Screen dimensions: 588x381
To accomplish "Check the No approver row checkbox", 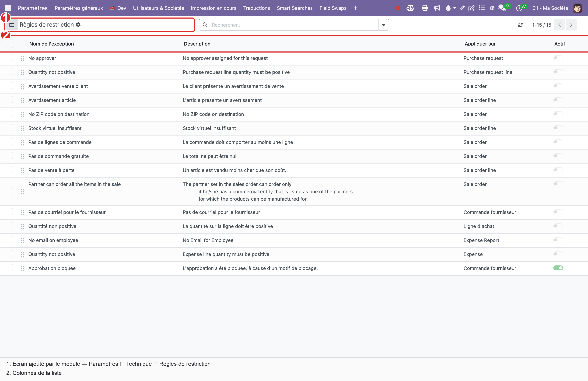I will pos(9,58).
